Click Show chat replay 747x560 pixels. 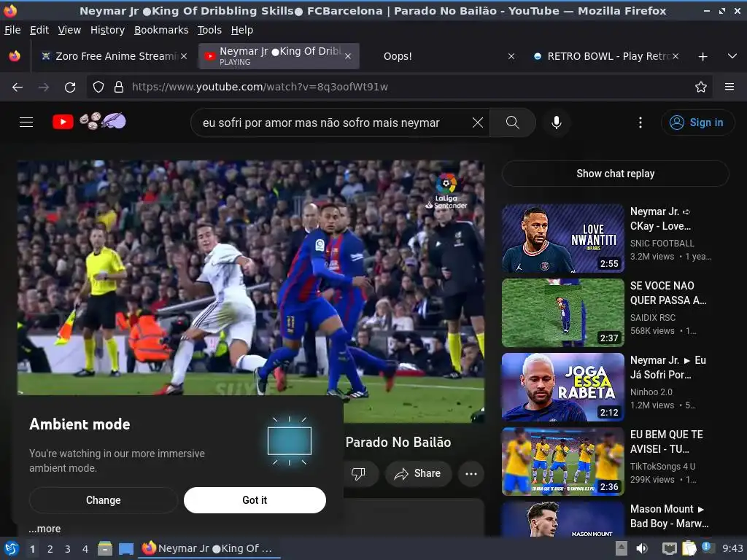tap(616, 174)
